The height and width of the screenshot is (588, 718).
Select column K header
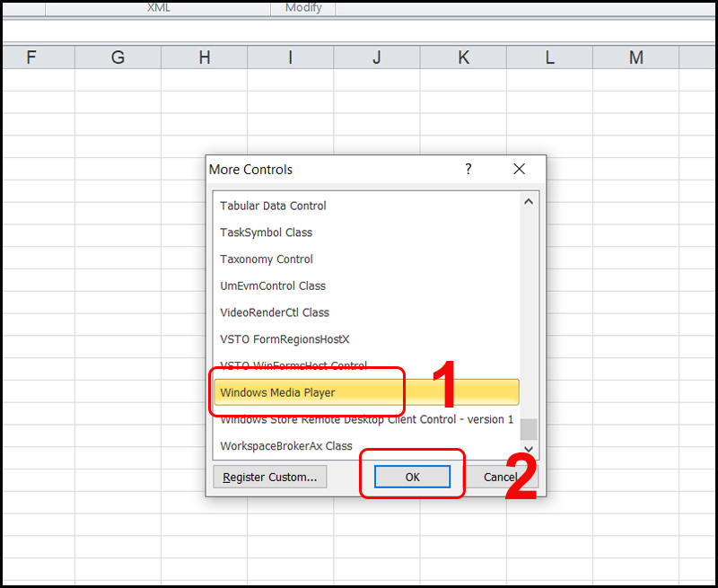click(463, 57)
